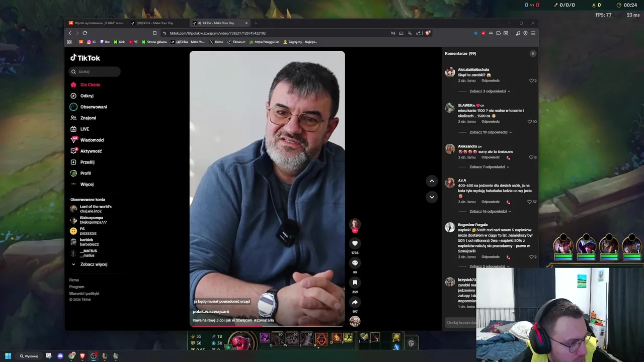Reply to AleLalaMaNochala's comment
This screenshot has height=362, width=644.
[491, 80]
